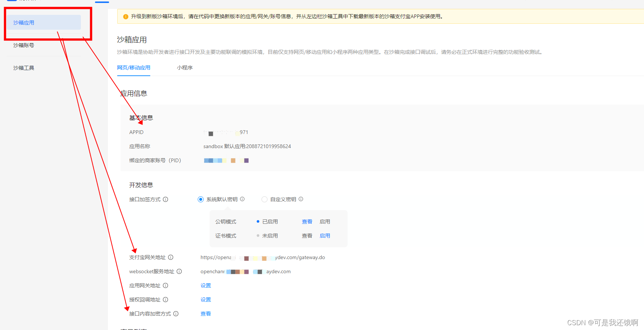
Task: Click the info icon beside 接口加签方式
Action: pos(165,199)
